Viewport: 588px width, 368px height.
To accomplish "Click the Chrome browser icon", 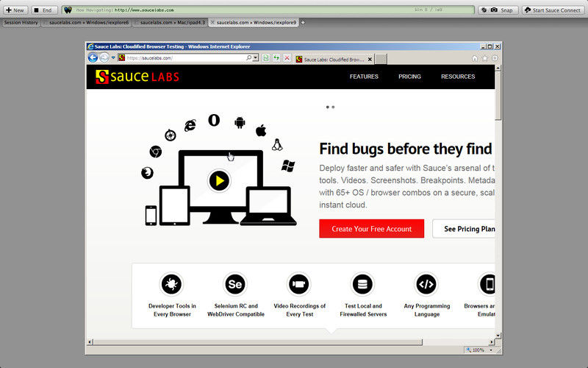I will [156, 152].
